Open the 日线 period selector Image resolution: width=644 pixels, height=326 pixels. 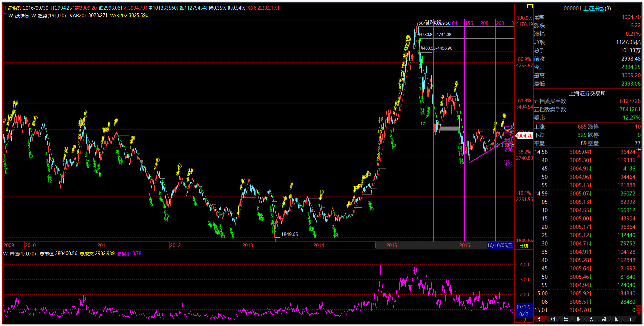coord(524,246)
